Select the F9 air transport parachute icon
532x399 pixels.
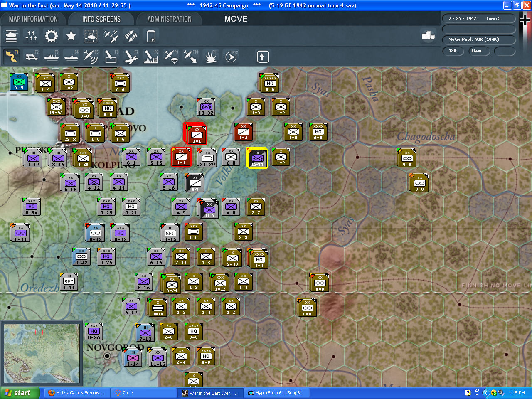click(170, 57)
